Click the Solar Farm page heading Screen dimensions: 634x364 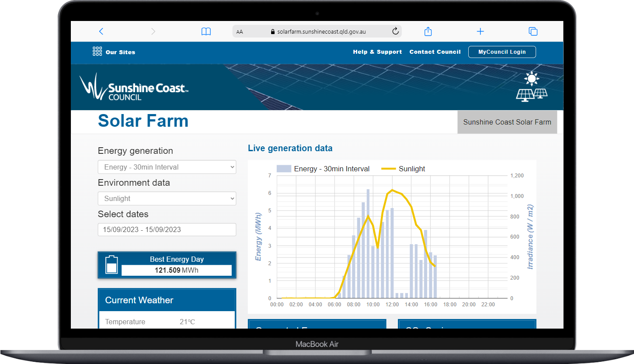[143, 121]
